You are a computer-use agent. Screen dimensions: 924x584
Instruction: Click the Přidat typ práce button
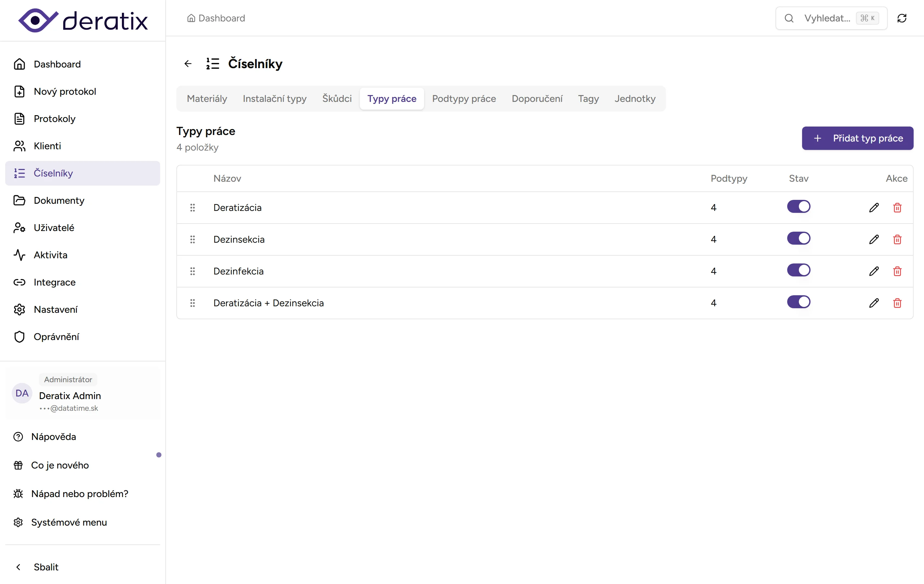[857, 138]
